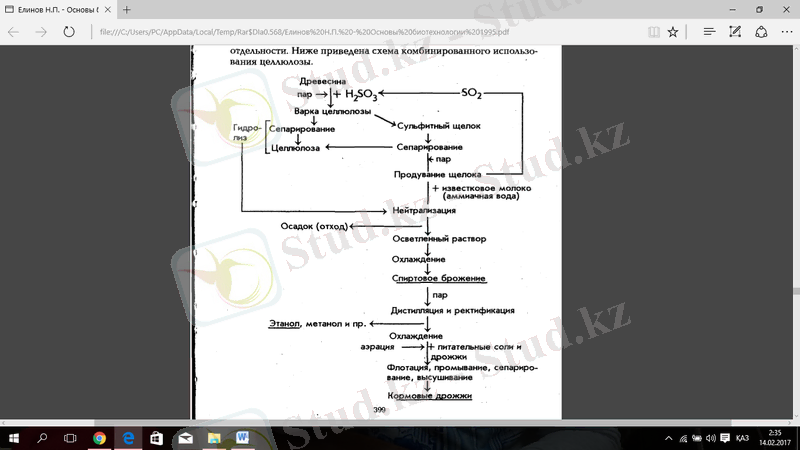Open the Share icon in Edge toolbar

point(761,32)
